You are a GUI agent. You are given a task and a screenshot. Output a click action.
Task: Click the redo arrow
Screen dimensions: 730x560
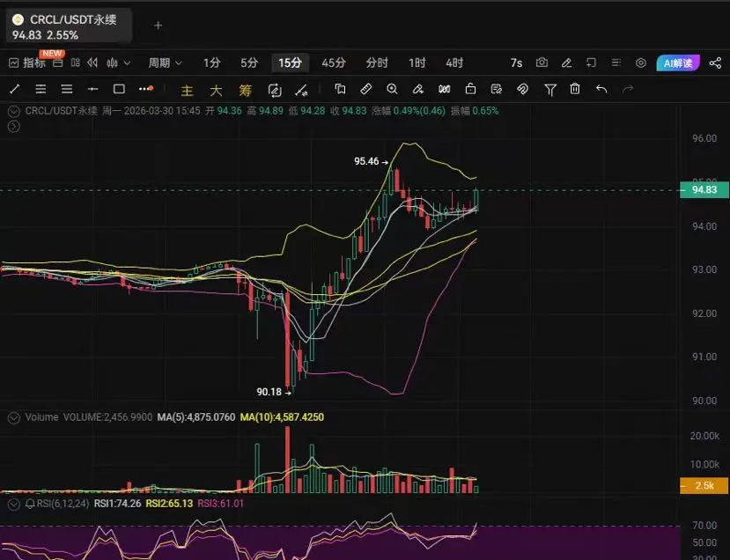[628, 88]
